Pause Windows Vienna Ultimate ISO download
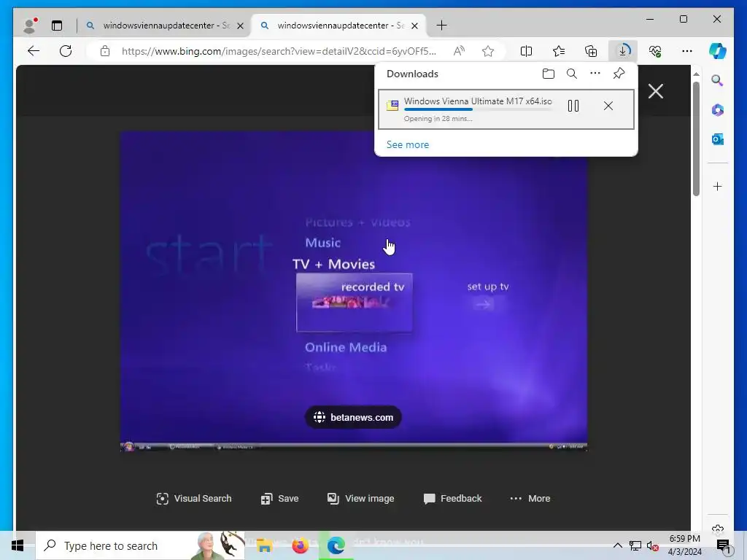The width and height of the screenshot is (747, 560). click(573, 106)
